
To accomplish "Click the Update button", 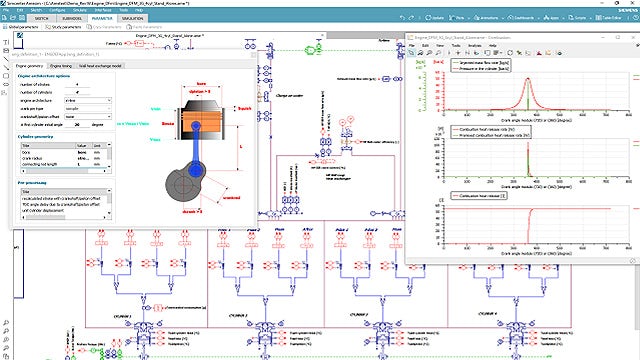I will (435, 18).
